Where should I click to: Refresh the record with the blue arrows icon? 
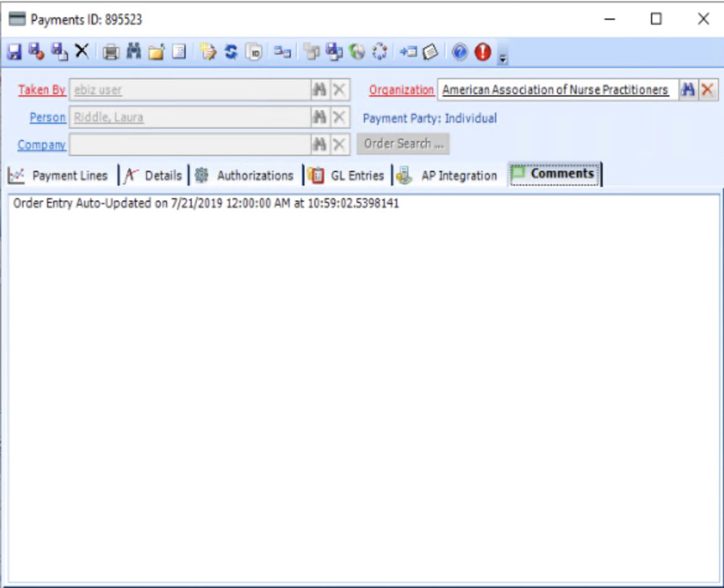[x=230, y=53]
